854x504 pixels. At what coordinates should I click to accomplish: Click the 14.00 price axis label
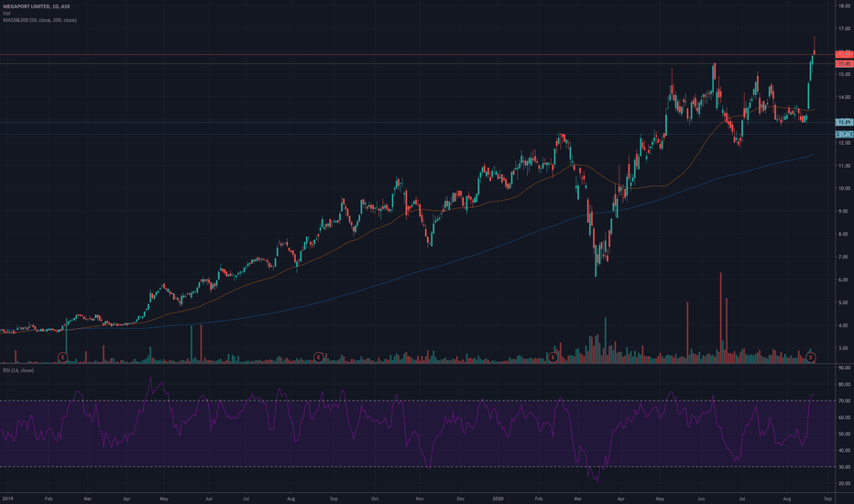(845, 97)
